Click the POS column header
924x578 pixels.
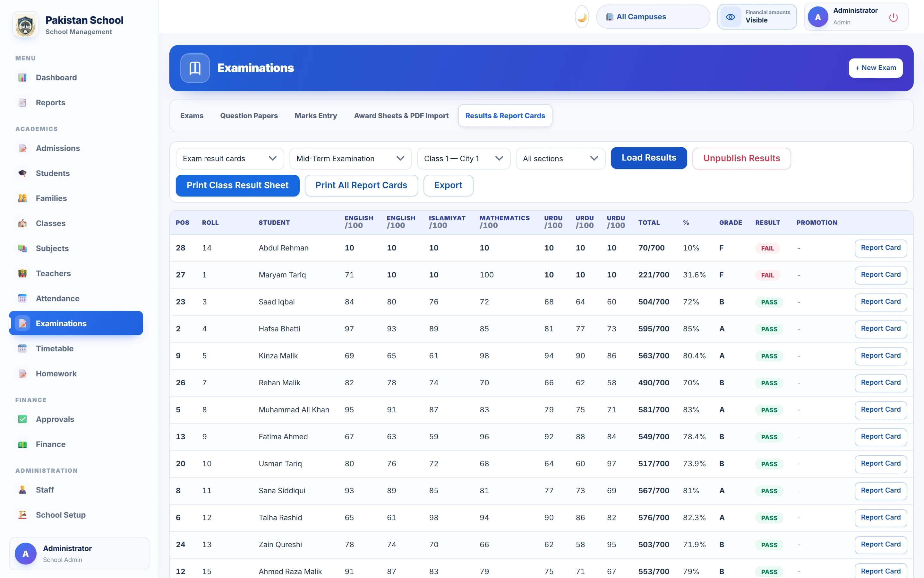click(x=183, y=223)
